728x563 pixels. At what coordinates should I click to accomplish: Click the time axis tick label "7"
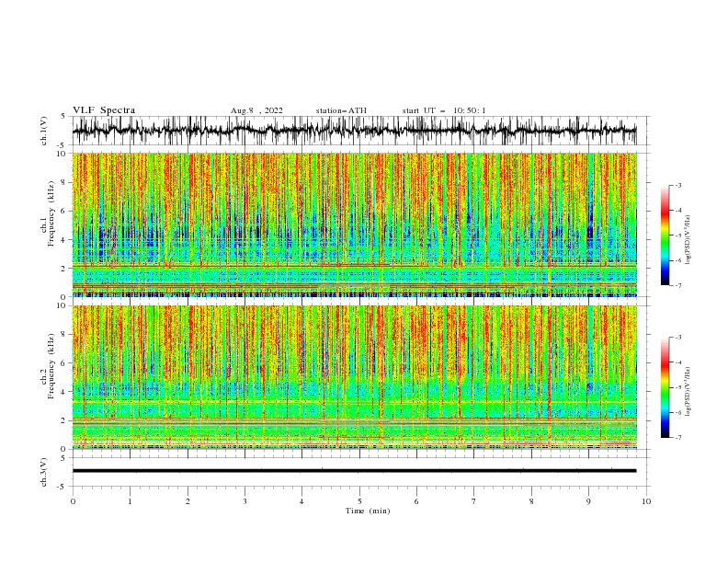(x=474, y=501)
